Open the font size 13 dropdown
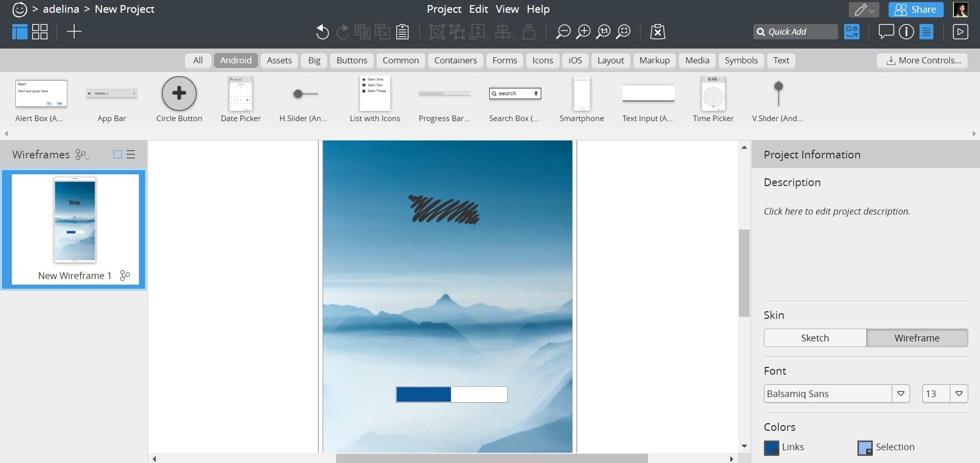 coord(959,393)
